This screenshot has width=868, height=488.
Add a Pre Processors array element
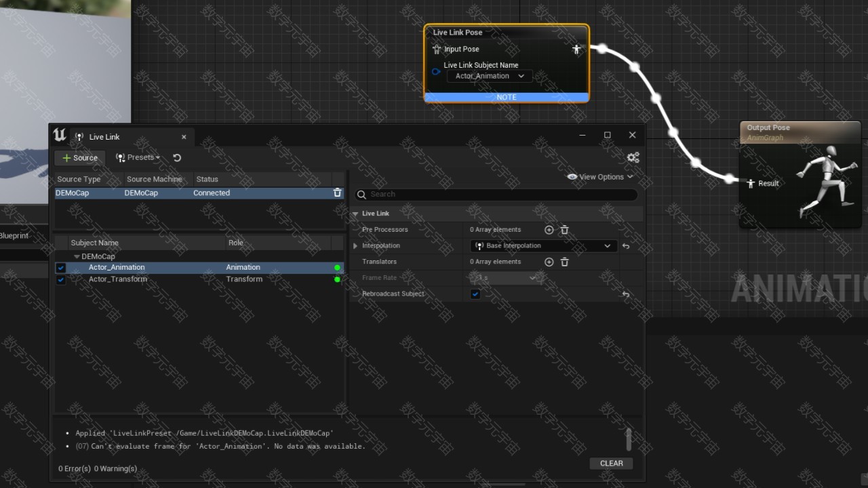pyautogui.click(x=549, y=230)
